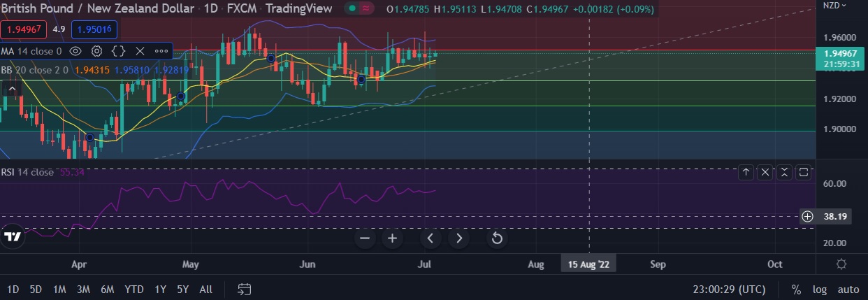Click the red sell price 1.94967 button
Image resolution: width=868 pixels, height=300 pixels.
tap(24, 30)
